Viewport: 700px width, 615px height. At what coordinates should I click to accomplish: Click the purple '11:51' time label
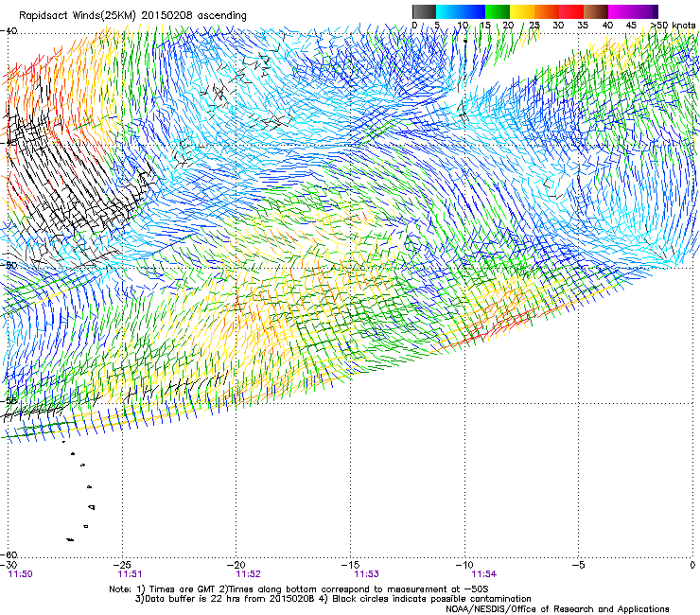pyautogui.click(x=130, y=574)
